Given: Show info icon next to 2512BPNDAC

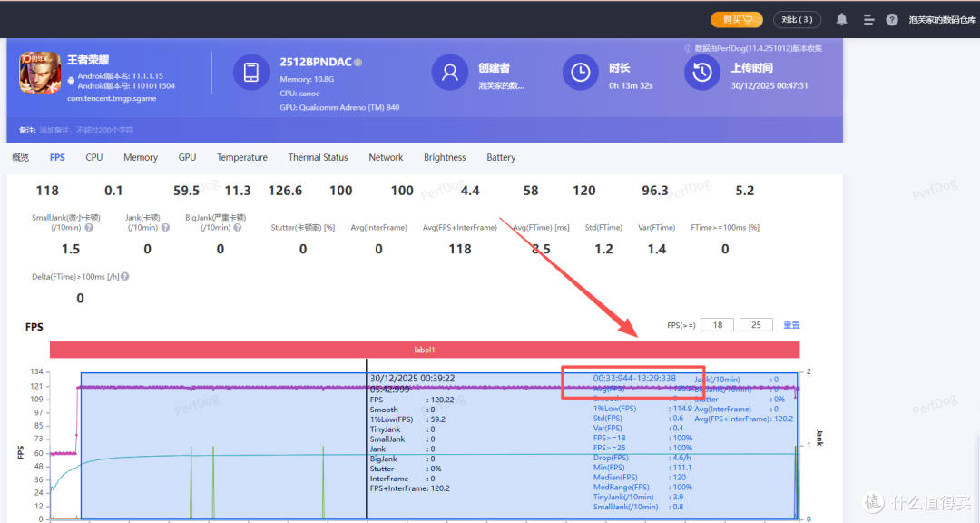Looking at the screenshot, I should [x=358, y=63].
